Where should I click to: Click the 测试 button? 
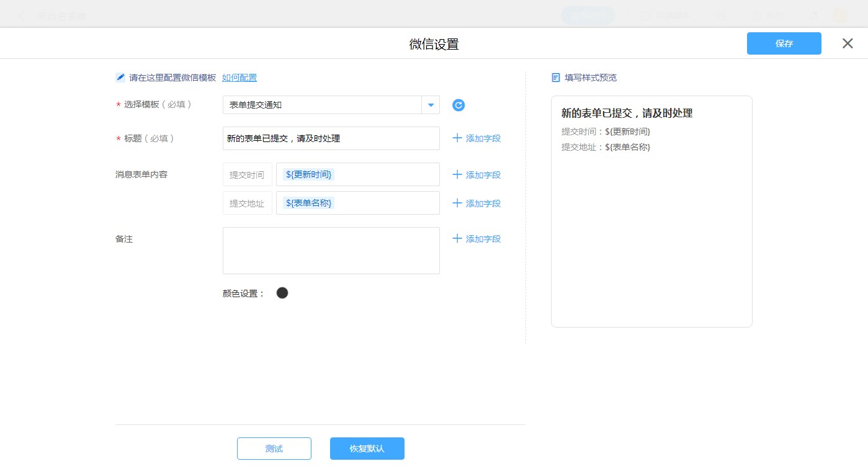274,449
